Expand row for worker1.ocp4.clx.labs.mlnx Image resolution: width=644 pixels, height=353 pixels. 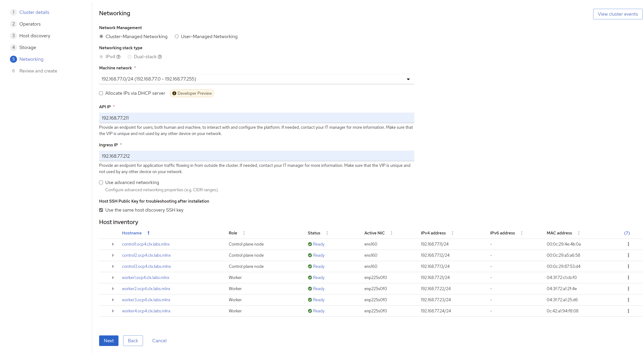[x=113, y=278]
